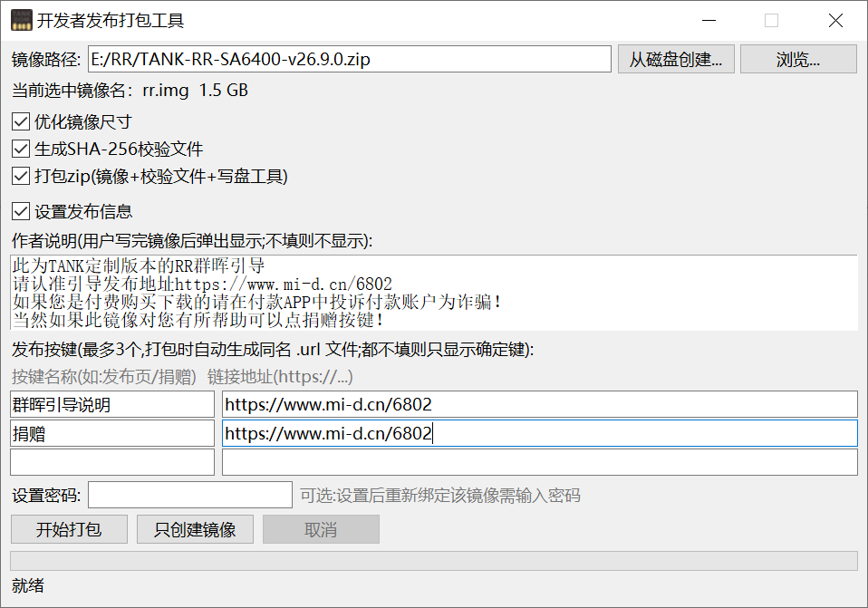The width and height of the screenshot is (868, 608).
Task: Click the 镜像路径: label
Action: click(x=46, y=59)
